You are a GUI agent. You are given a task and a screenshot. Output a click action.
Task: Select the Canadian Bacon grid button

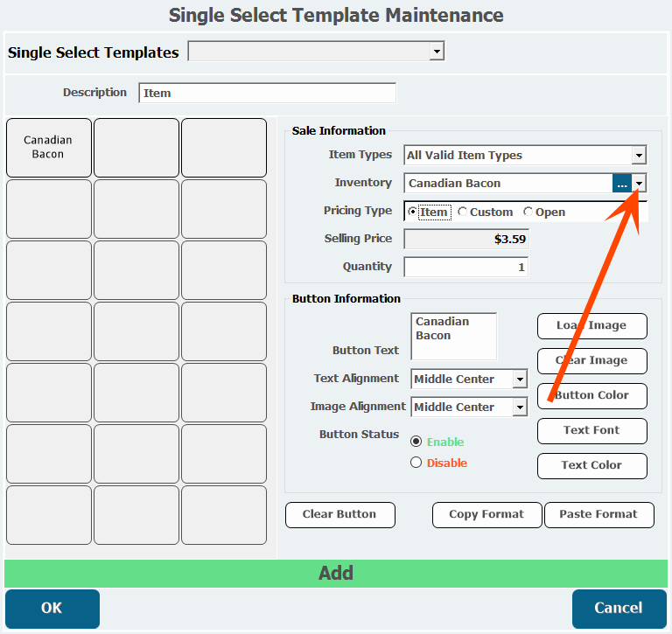pyautogui.click(x=49, y=148)
